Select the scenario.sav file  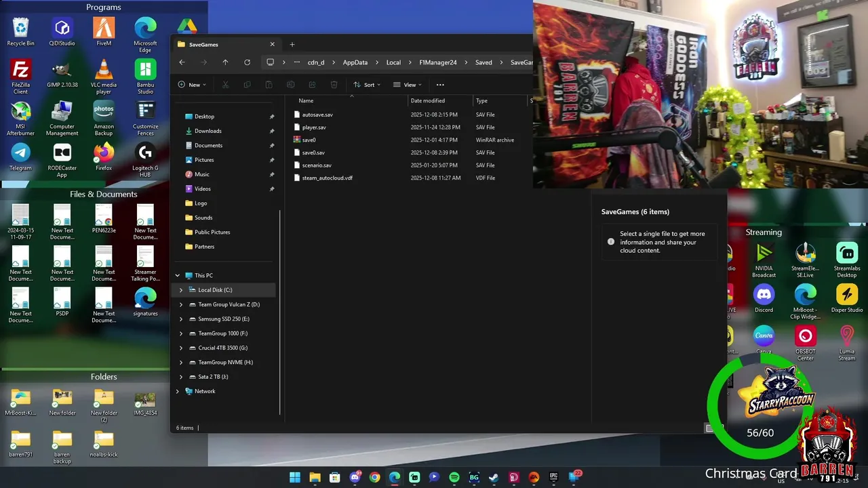tap(316, 165)
